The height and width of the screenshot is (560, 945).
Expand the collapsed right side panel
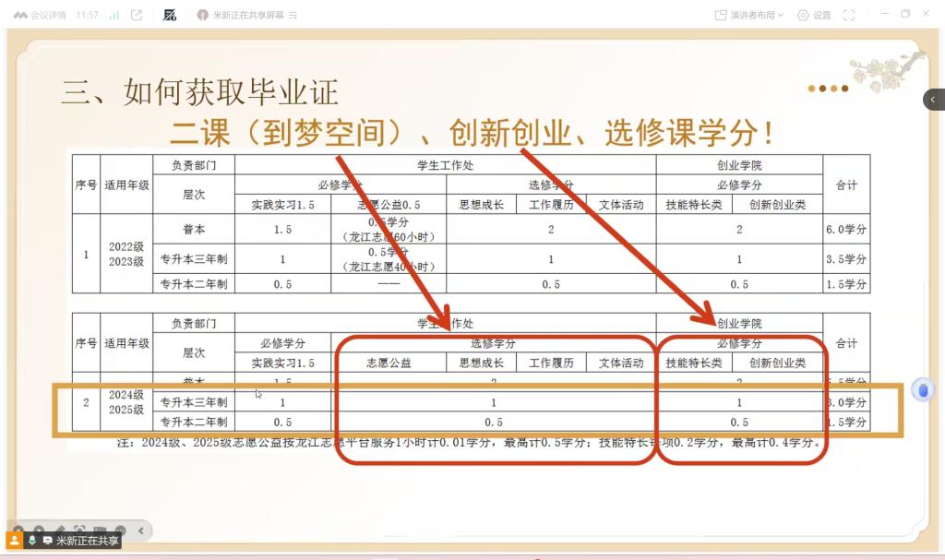pos(933,99)
